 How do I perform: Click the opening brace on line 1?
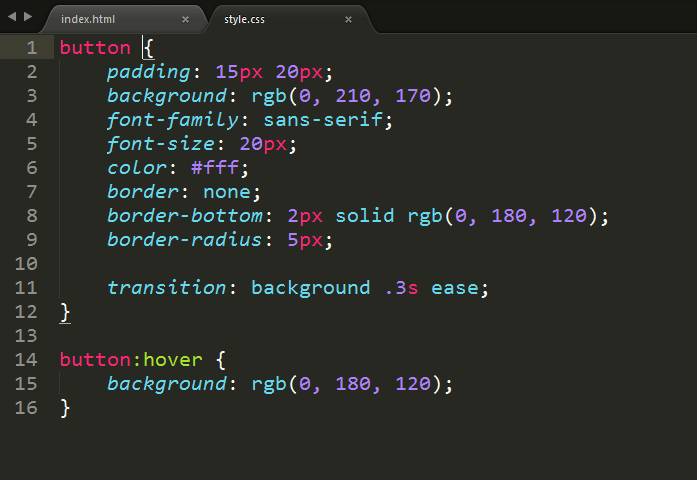(149, 48)
